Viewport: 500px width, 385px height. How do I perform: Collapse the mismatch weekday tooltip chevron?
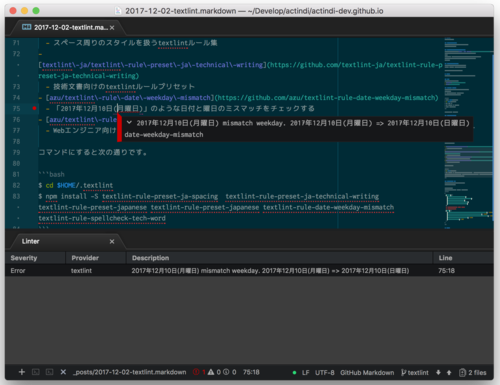(129, 123)
